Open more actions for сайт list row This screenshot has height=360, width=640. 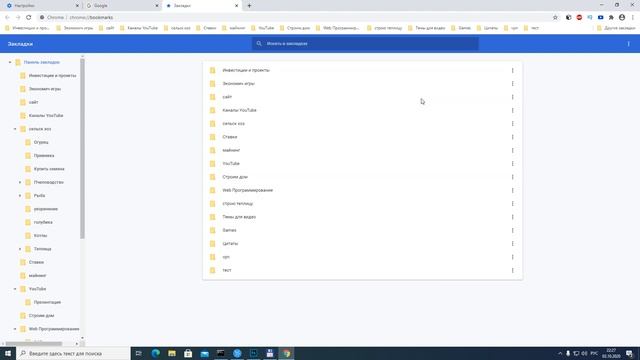pyautogui.click(x=513, y=97)
